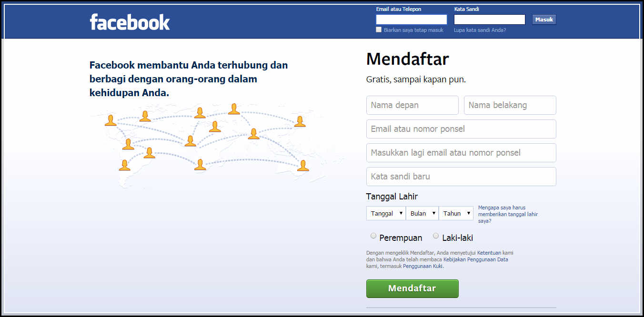Select the Laki-laki radio button
644x317 pixels.
[436, 236]
